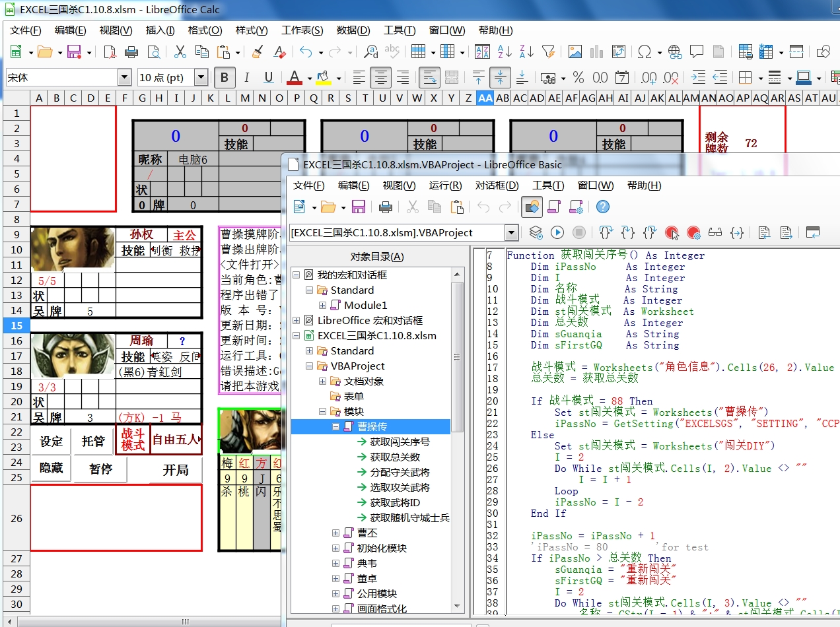Click Enable Watch glasses icon
This screenshot has height=627, width=840.
point(715,232)
